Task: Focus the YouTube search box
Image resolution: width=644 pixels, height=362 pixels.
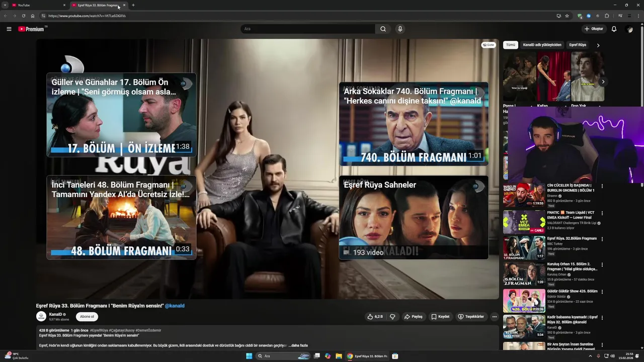Action: pyautogui.click(x=307, y=29)
